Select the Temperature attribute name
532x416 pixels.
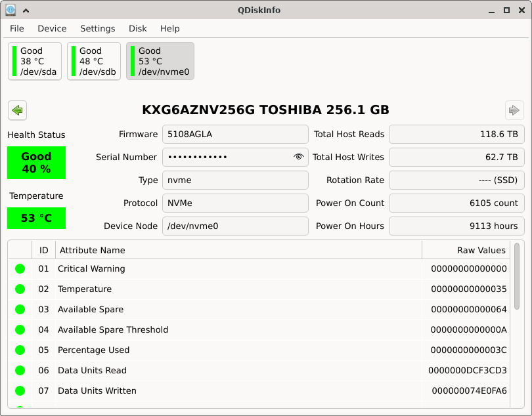tap(85, 289)
